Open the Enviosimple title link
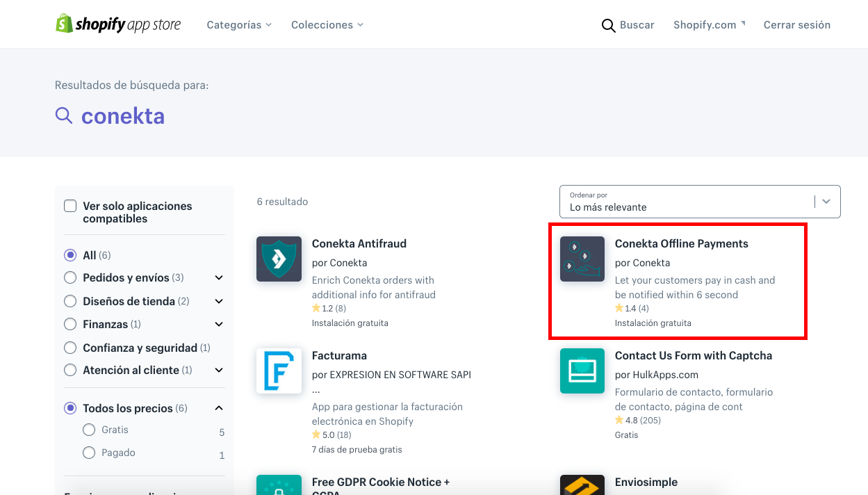The width and height of the screenshot is (868, 495). [646, 482]
